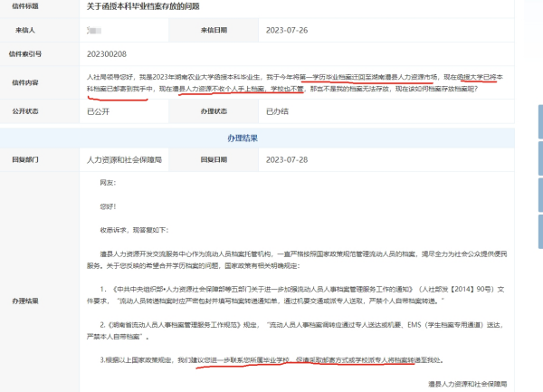Screen dimensions: 543x392
Task: Click the 来信人 label cell
Action: pos(25,30)
